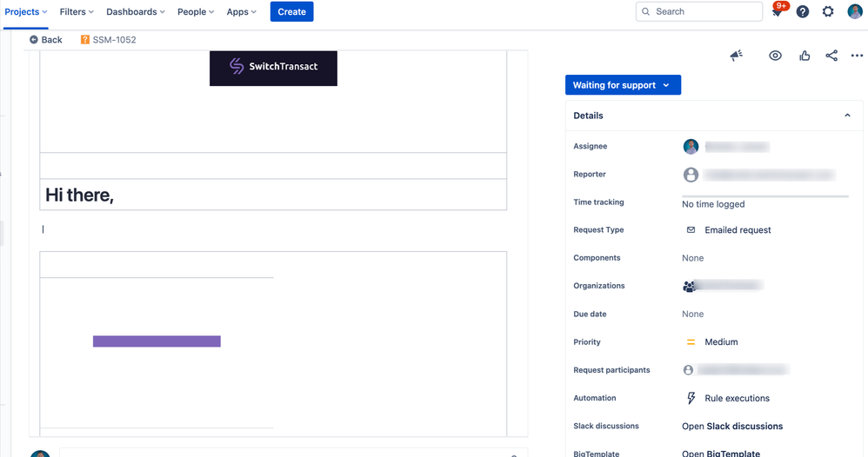Edit the Components value None
Image resolution: width=868 pixels, height=457 pixels.
(x=692, y=258)
